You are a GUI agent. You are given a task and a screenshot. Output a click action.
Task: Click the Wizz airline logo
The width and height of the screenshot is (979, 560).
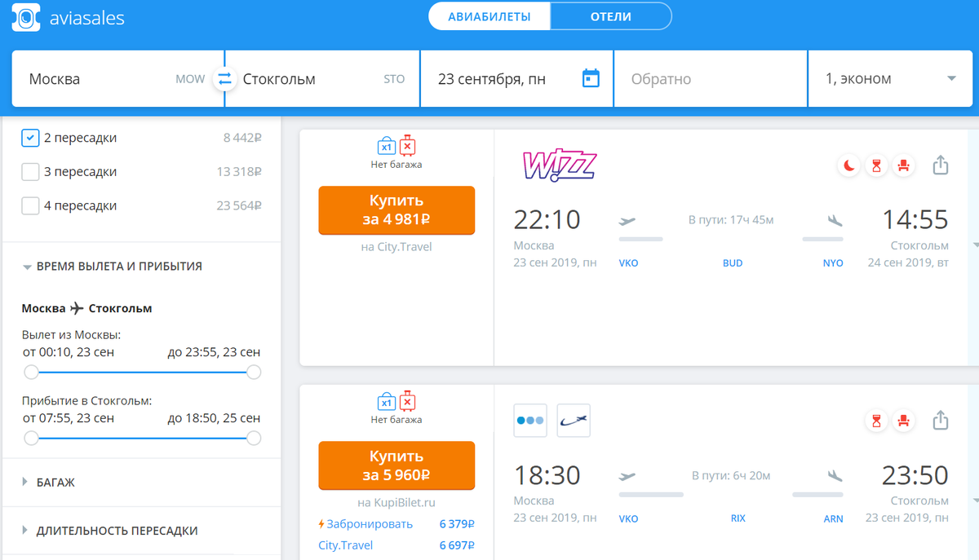[x=559, y=165]
